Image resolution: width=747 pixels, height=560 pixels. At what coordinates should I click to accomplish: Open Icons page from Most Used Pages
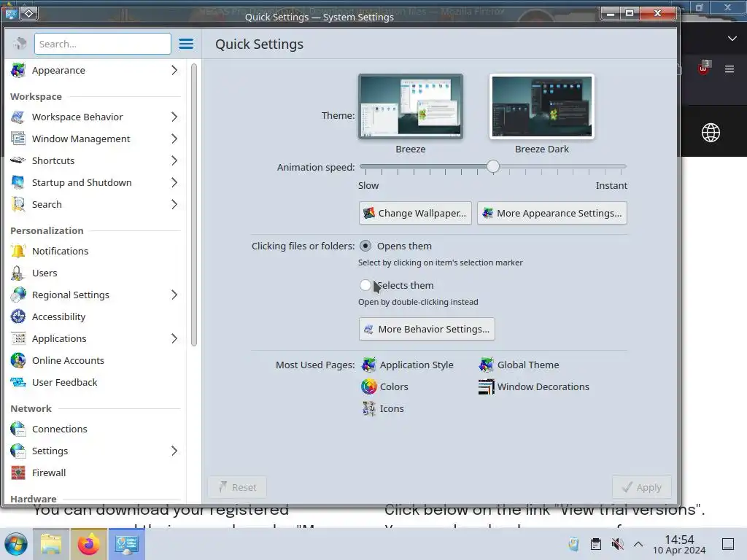[x=382, y=408]
